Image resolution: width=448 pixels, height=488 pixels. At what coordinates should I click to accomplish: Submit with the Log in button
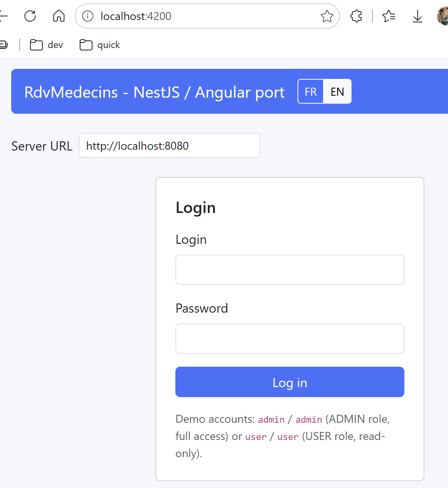click(290, 382)
